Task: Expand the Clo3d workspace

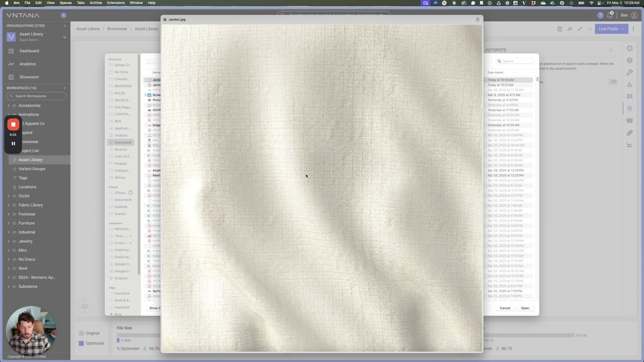Action: pyautogui.click(x=9, y=196)
